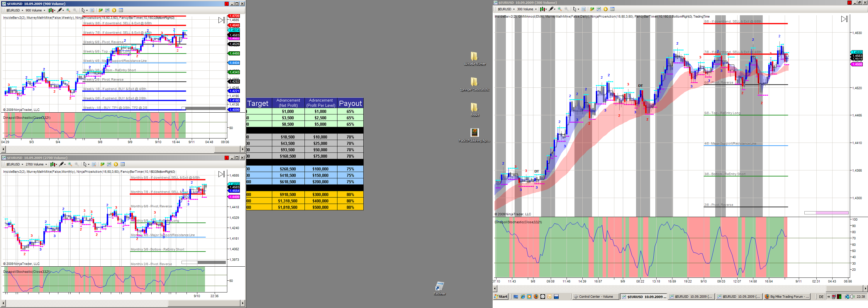Open $EURUSD instrument dropdown in 300 Volume window

(506, 9)
